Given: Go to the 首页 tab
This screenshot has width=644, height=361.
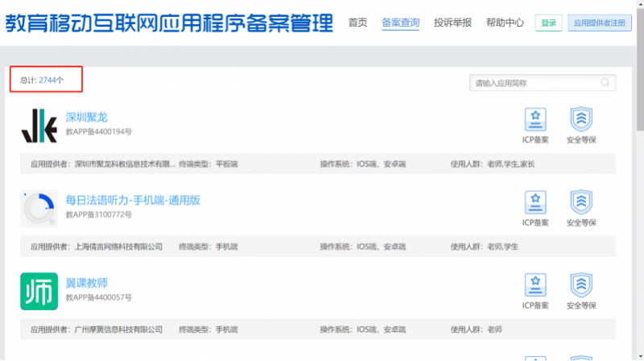Looking at the screenshot, I should [357, 23].
